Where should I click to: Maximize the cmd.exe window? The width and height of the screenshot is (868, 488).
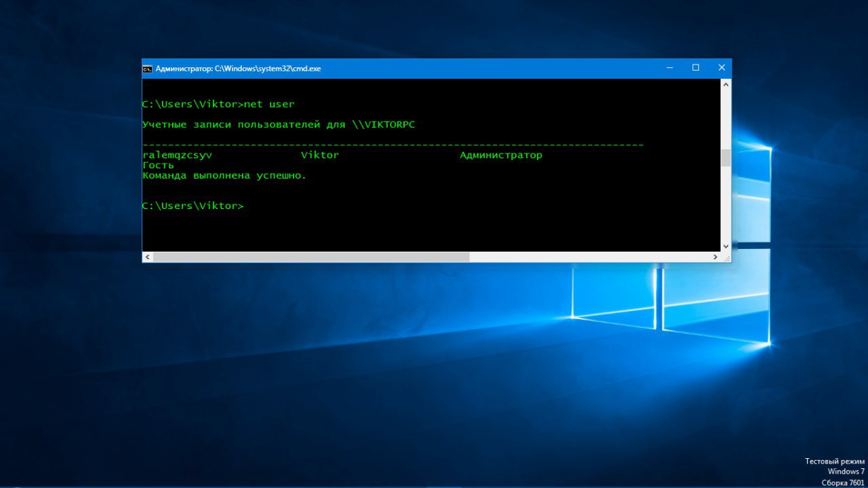point(695,68)
